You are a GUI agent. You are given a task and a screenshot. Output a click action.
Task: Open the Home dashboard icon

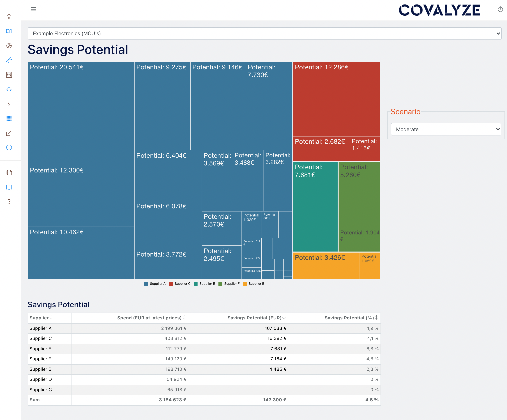click(x=9, y=17)
